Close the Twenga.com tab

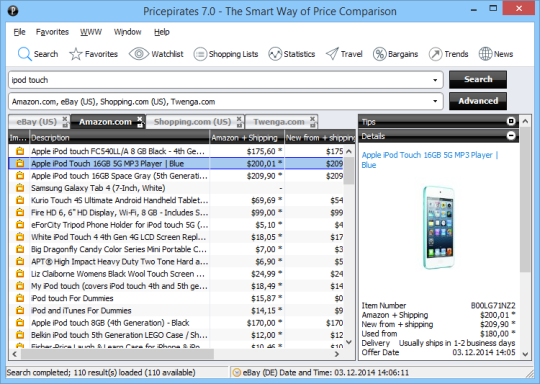312,119
